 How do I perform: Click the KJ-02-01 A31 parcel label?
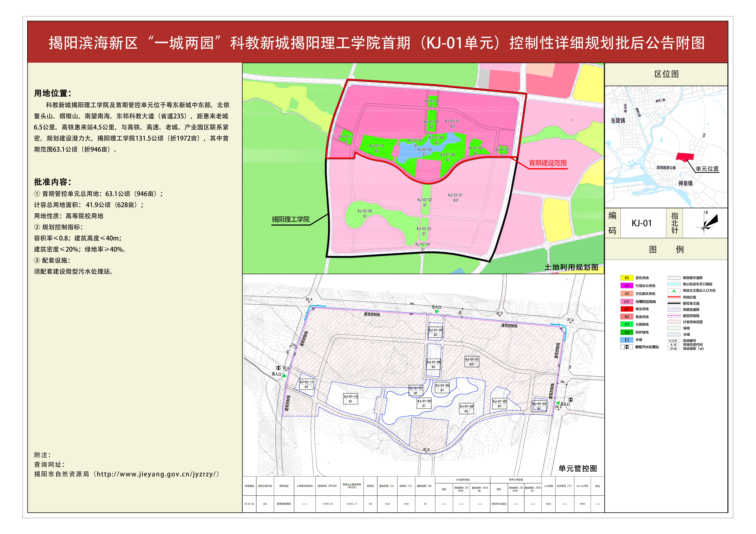click(x=455, y=197)
